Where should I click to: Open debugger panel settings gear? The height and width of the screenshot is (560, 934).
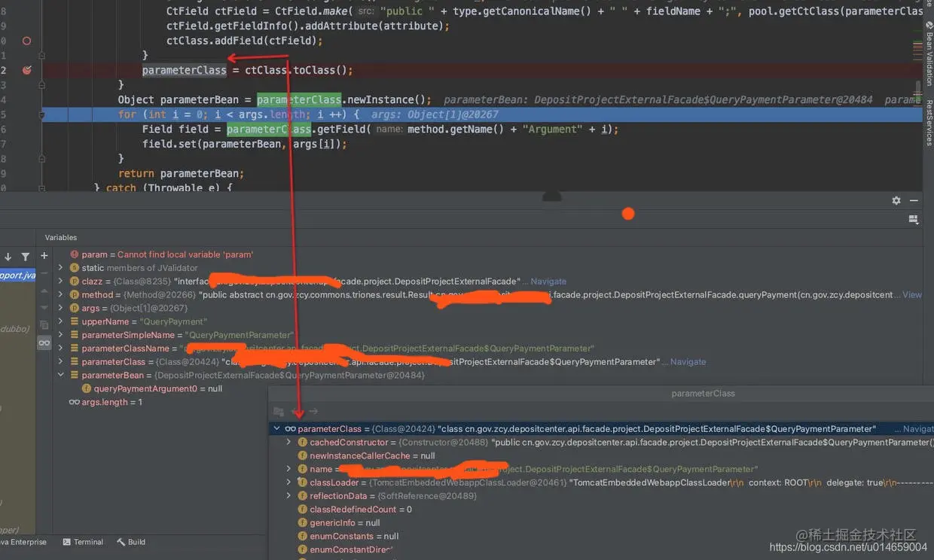point(896,201)
